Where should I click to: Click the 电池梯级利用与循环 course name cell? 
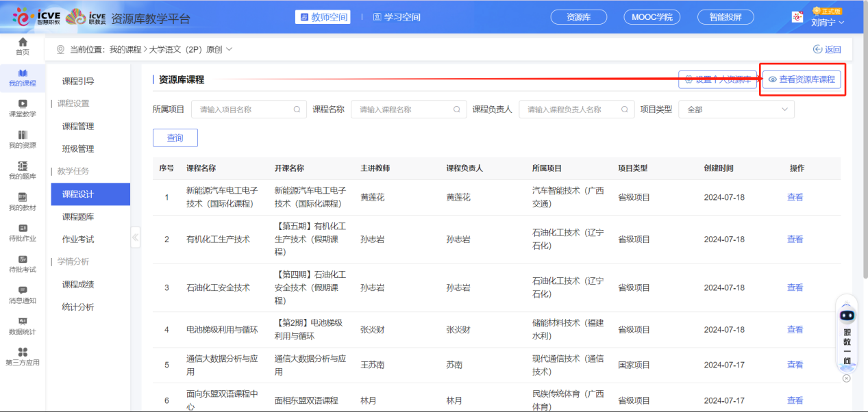point(222,330)
